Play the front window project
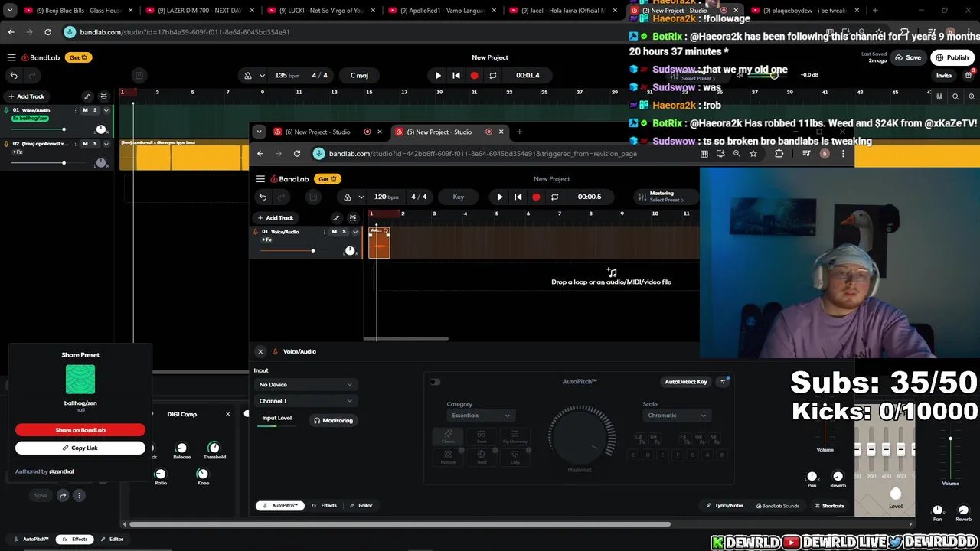The height and width of the screenshot is (551, 980). (x=500, y=197)
